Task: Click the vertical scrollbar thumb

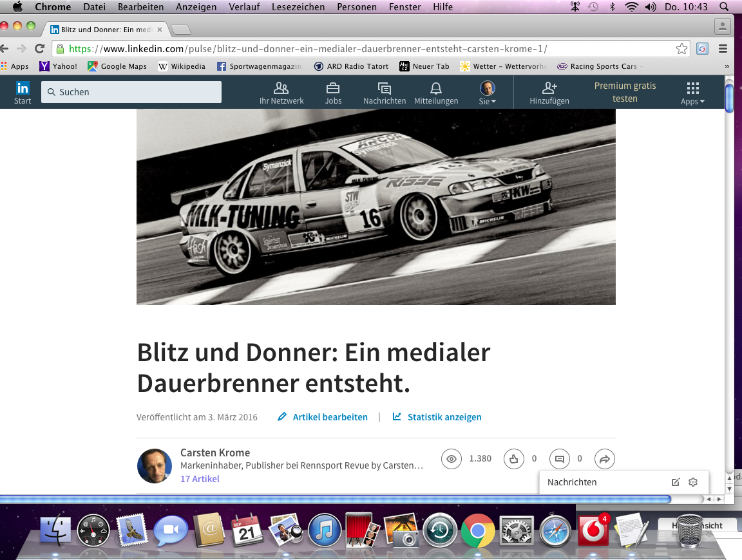Action: 729,98
